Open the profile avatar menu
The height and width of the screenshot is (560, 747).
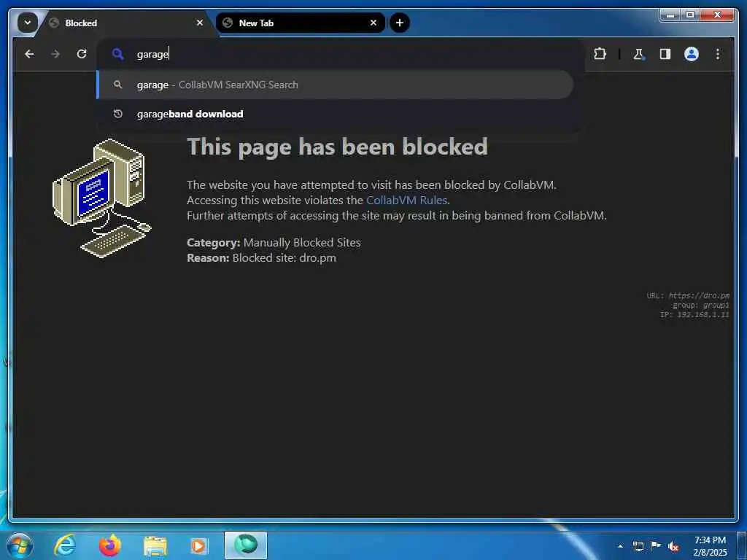pos(692,54)
